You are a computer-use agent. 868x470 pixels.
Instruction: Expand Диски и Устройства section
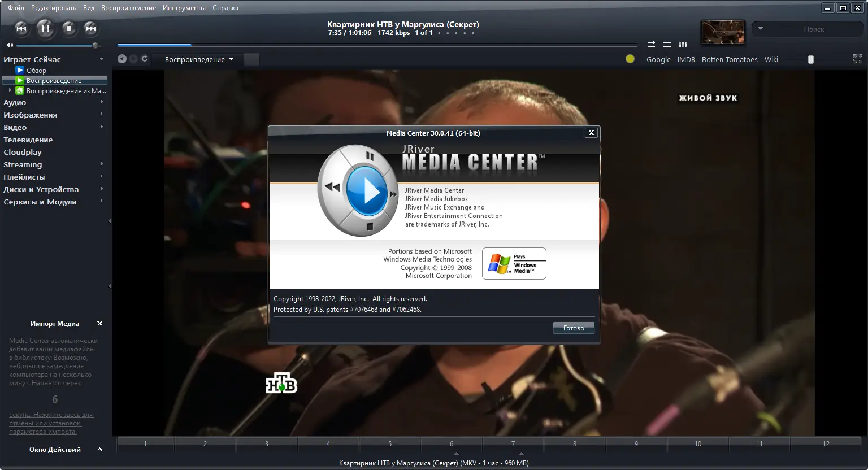pyautogui.click(x=101, y=189)
